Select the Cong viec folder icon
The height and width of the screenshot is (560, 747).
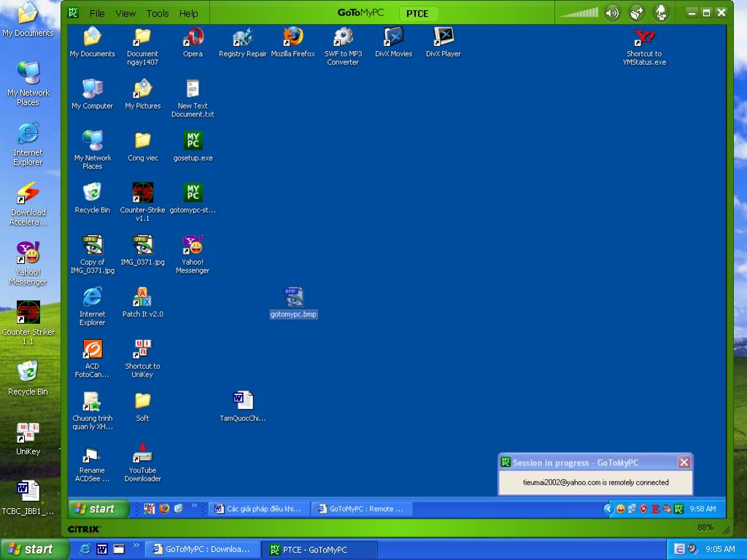point(143,147)
